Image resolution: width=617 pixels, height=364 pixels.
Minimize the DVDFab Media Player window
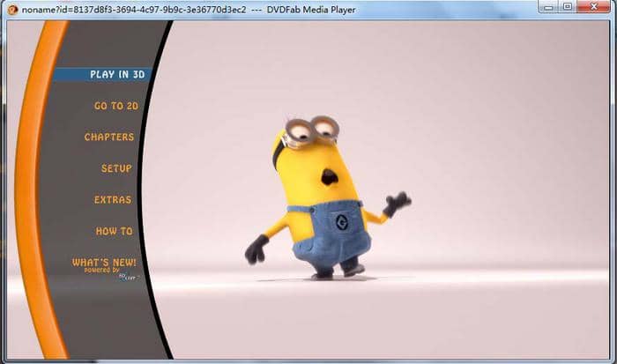(548, 7)
